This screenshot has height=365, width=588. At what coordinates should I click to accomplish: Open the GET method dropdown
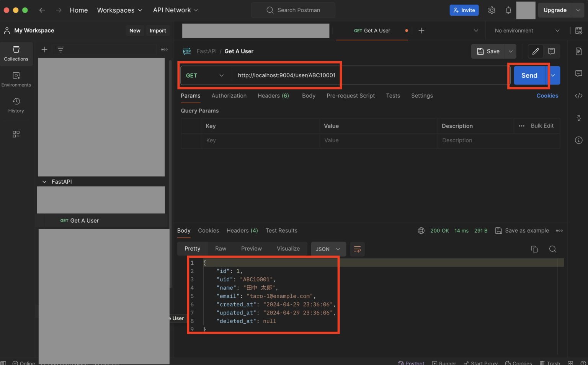click(x=205, y=75)
